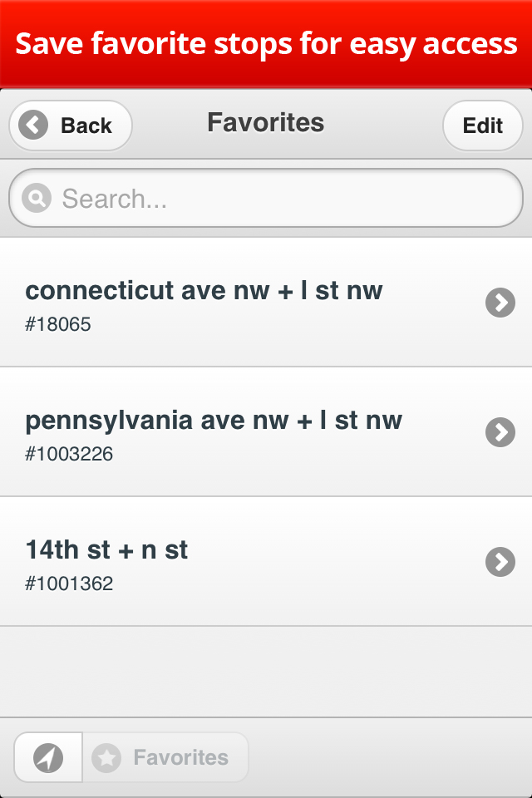
Task: Tap the back arrow icon
Action: (33, 126)
